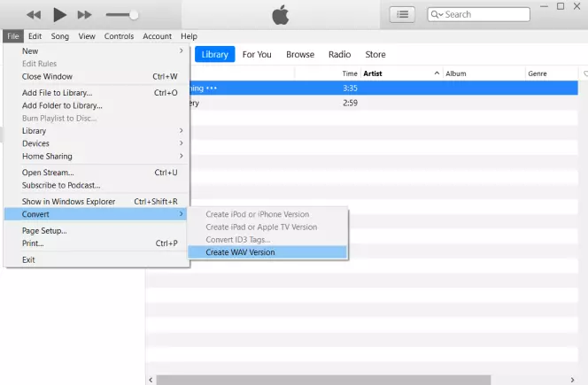
Task: Click the Play button
Action: tap(59, 15)
